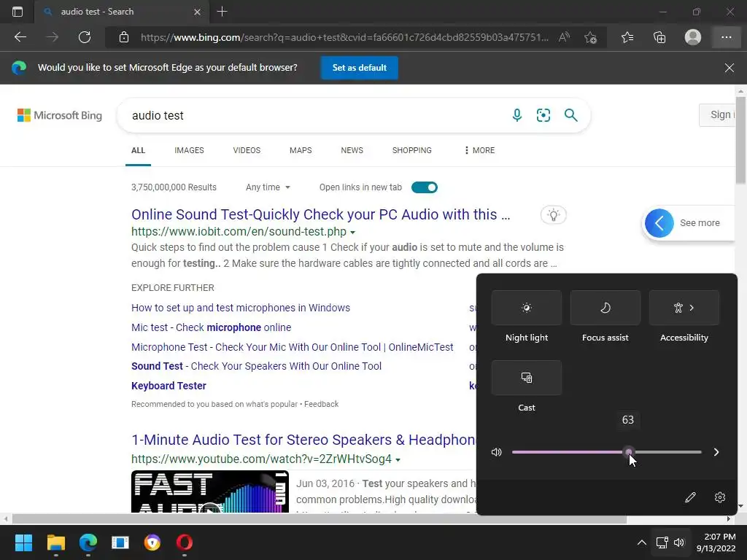Open the Edge profile avatar
The height and width of the screenshot is (560, 747).
[x=693, y=37]
